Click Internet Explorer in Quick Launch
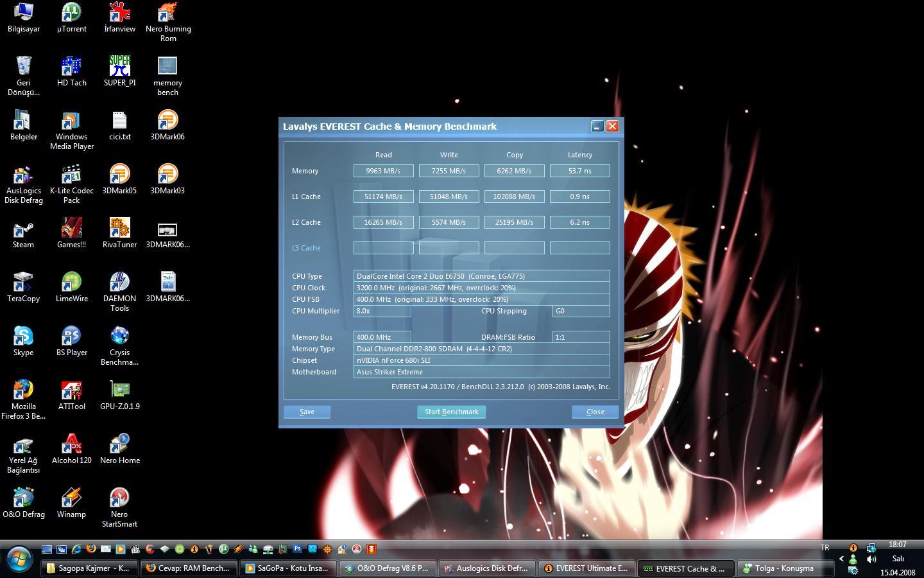This screenshot has width=924, height=578. pyautogui.click(x=76, y=549)
